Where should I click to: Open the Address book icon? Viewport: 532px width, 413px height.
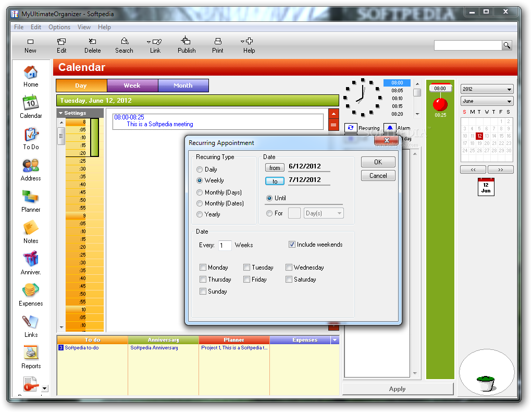point(31,166)
